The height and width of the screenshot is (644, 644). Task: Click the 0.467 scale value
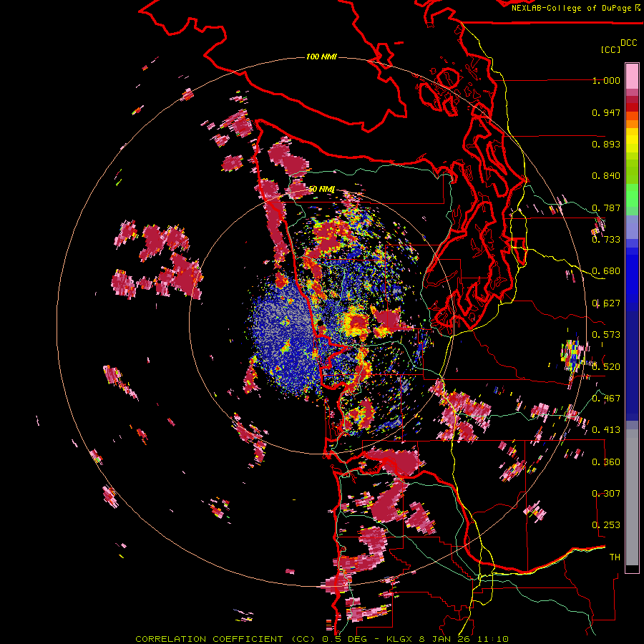coord(606,399)
